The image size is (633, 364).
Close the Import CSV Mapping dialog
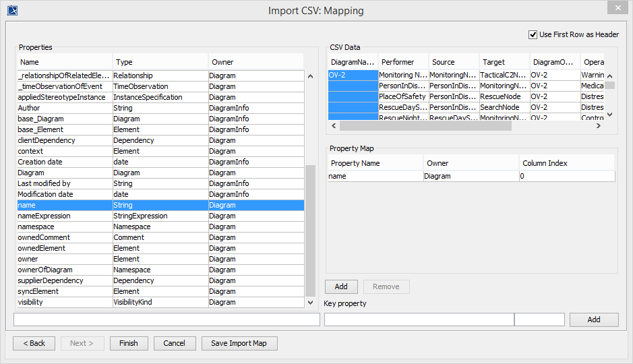pos(616,8)
